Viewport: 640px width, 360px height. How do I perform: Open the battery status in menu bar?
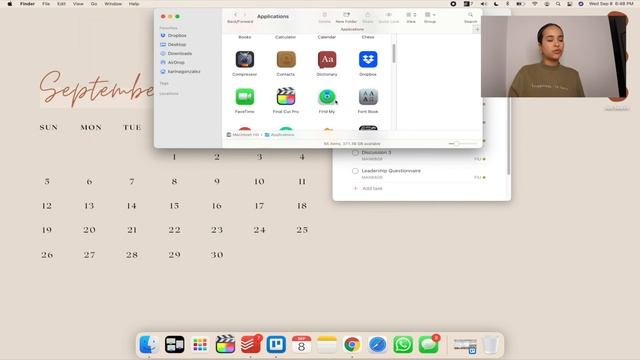point(520,4)
